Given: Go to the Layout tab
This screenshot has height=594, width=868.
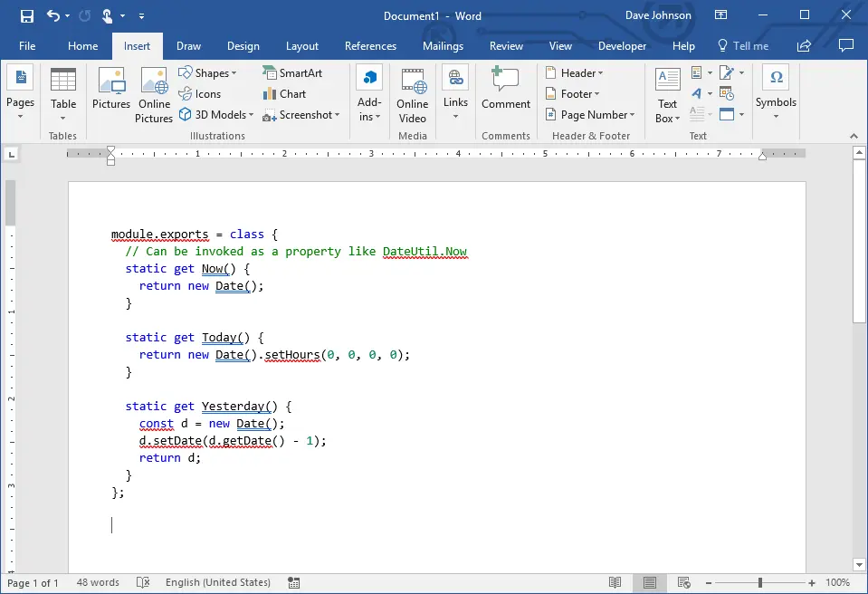Looking at the screenshot, I should [301, 46].
